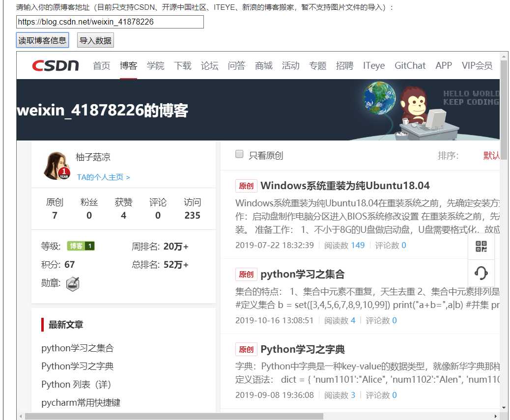Open the APP nav item

[x=444, y=66]
